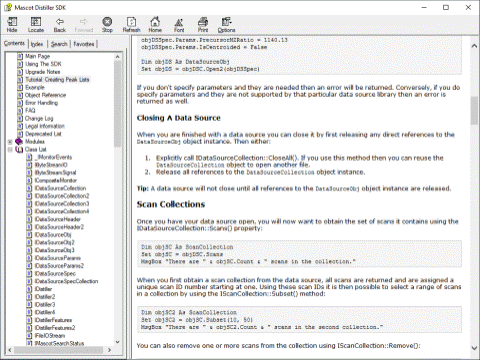This screenshot has height=360, width=480.
Task: Open Legal Information topic
Action: 45,126
